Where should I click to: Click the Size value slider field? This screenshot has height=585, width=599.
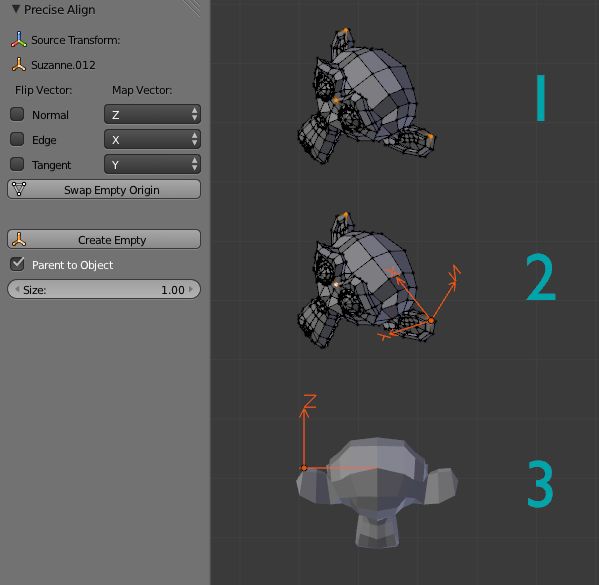pos(104,290)
